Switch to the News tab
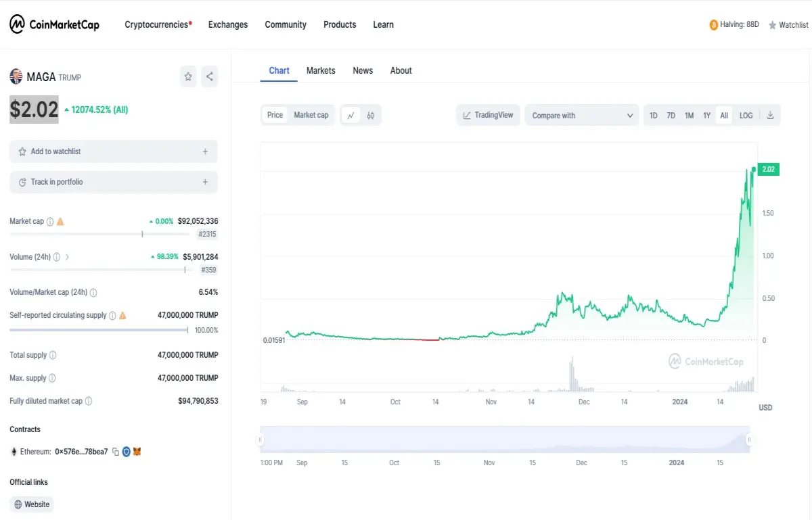The width and height of the screenshot is (812, 520). coord(363,70)
